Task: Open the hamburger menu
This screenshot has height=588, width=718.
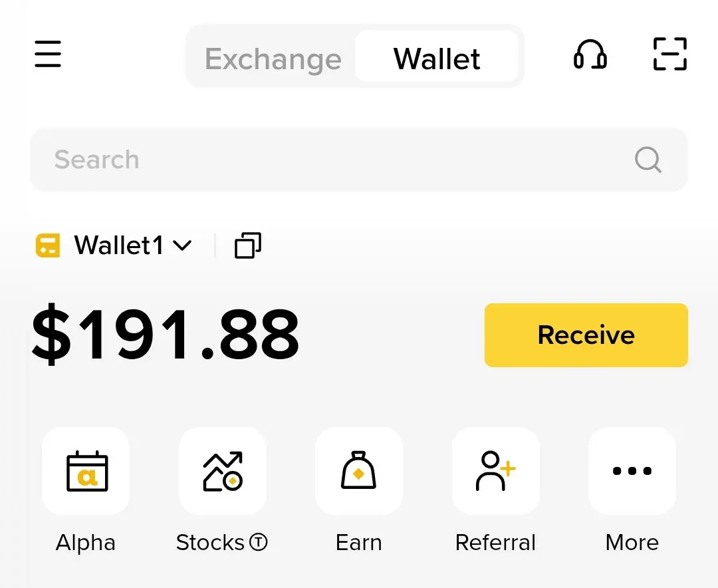Action: pyautogui.click(x=48, y=54)
